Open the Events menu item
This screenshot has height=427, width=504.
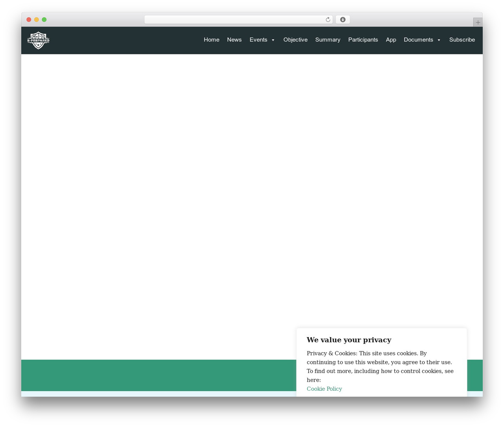click(258, 40)
